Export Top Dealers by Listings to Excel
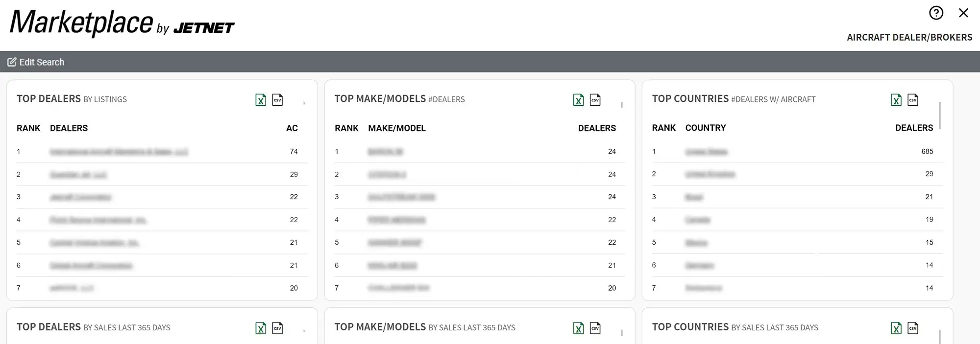 pos(261,100)
